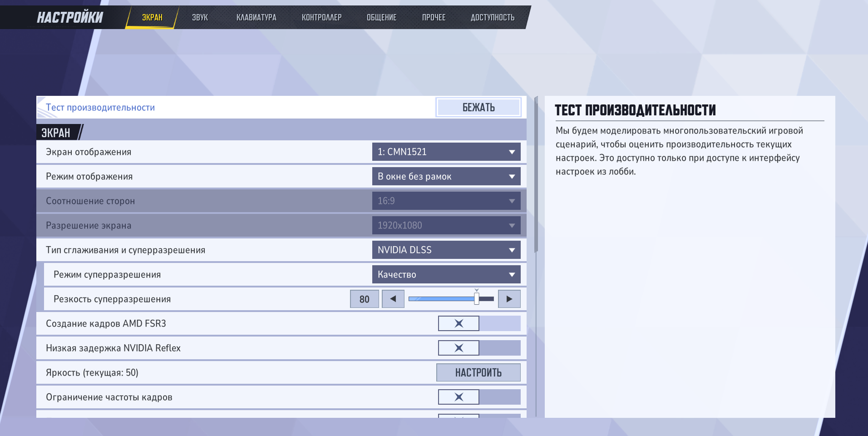Open the Экран отображения dropdown
Viewport: 868px width, 436px height.
click(x=446, y=152)
